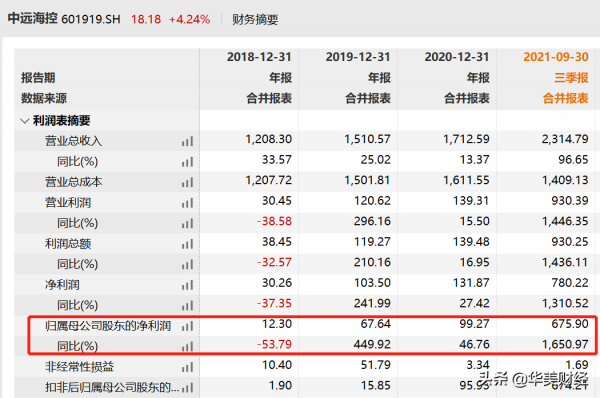Viewport: 600px width, 398px height.
Task: Select the 净利润 row label
Action: click(62, 285)
